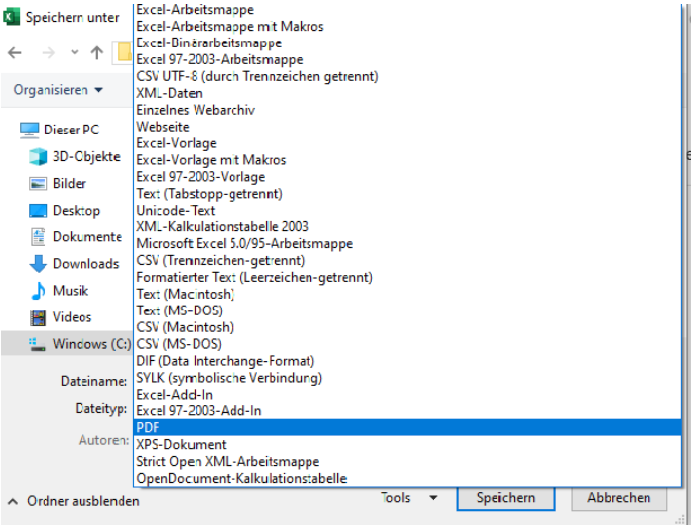This screenshot has width=691, height=525.
Task: Click the Musik note icon
Action: (x=38, y=291)
